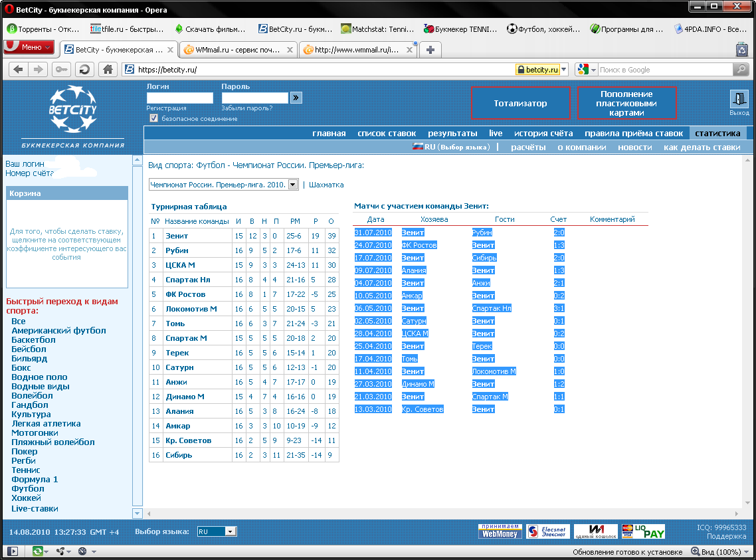Go forward with the browser forward arrow
This screenshot has width=756, height=560.
38,69
